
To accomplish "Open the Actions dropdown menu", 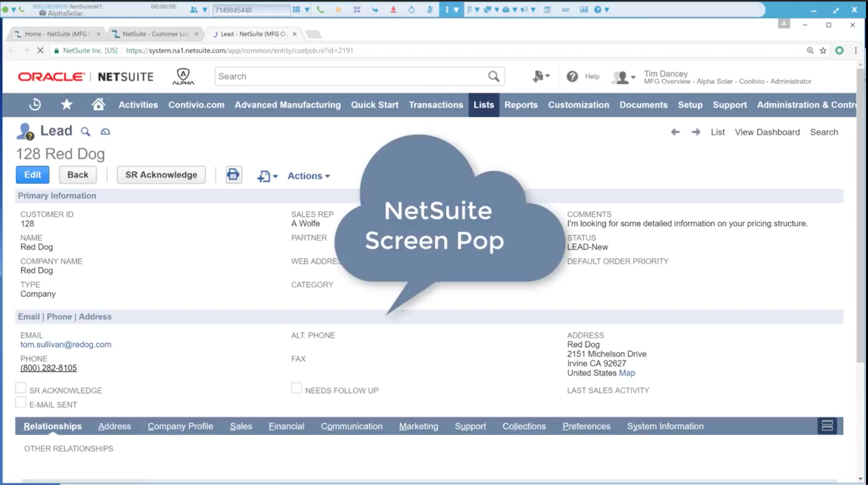I will (x=308, y=176).
